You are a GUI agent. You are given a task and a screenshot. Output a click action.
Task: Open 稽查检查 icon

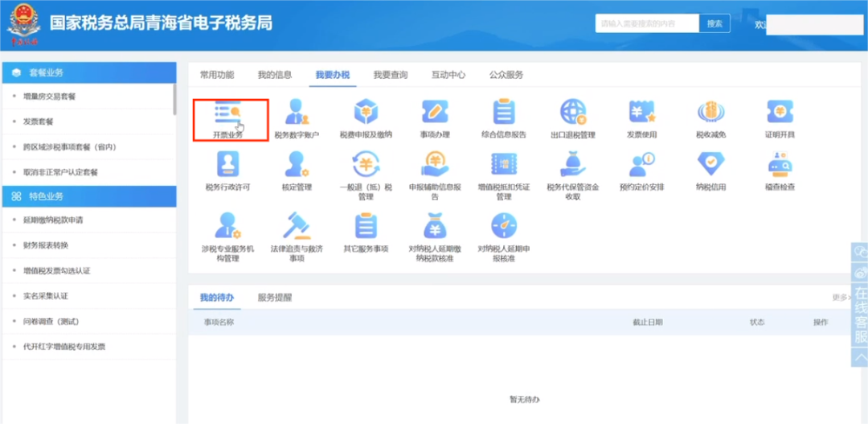[780, 165]
